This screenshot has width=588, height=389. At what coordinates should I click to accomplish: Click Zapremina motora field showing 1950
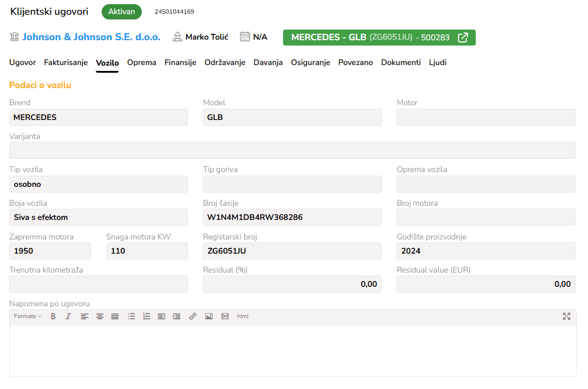click(50, 251)
